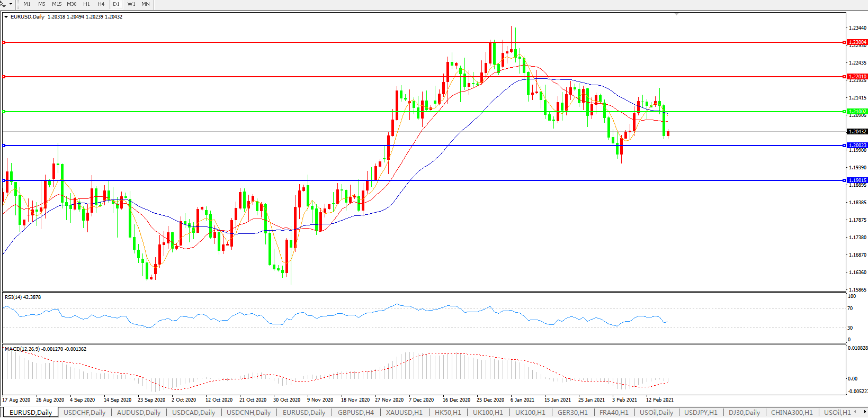Open the dropdown arrow beside drawing tools icon
Image resolution: width=868 pixels, height=418 pixels.
(11, 4)
